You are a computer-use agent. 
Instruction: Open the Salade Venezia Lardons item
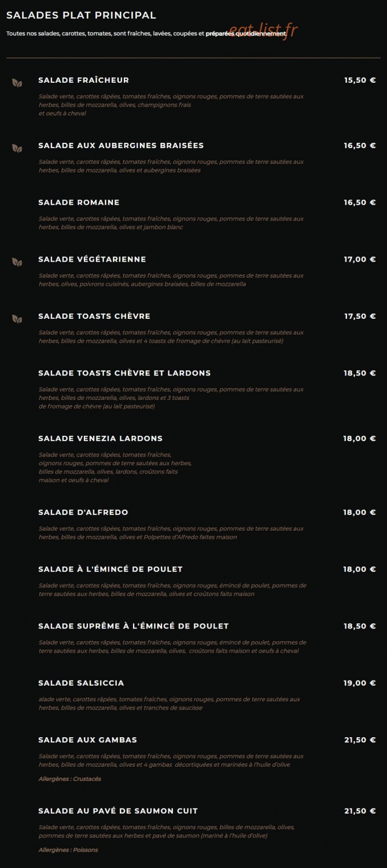101,439
